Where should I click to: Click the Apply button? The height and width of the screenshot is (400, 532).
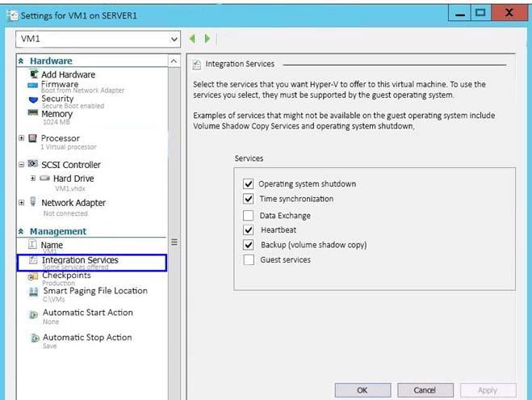click(488, 390)
